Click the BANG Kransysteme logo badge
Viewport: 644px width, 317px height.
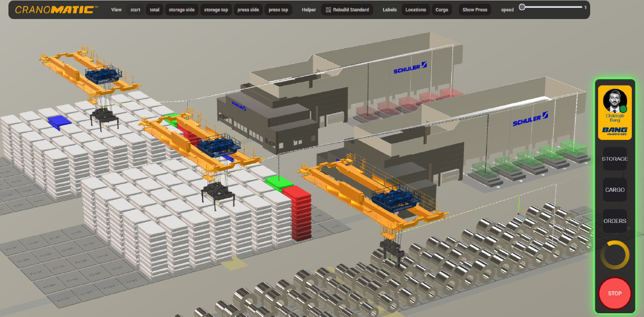(x=615, y=131)
